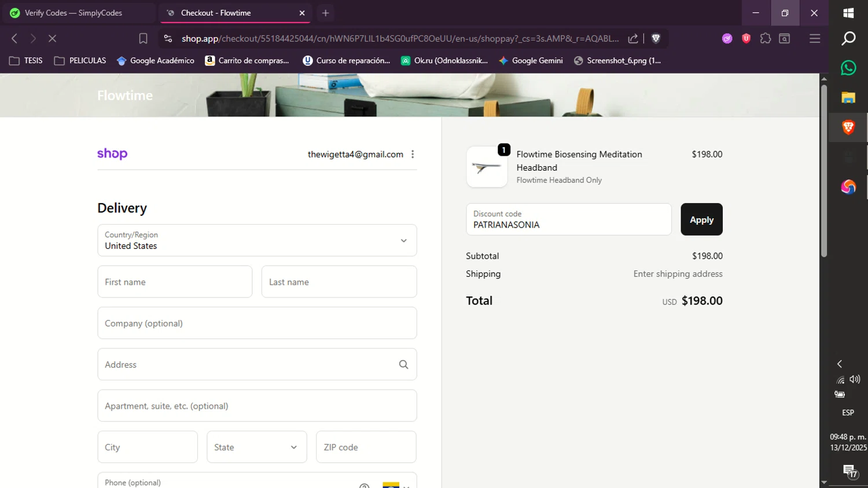Click the battery tray icon

[x=840, y=394]
